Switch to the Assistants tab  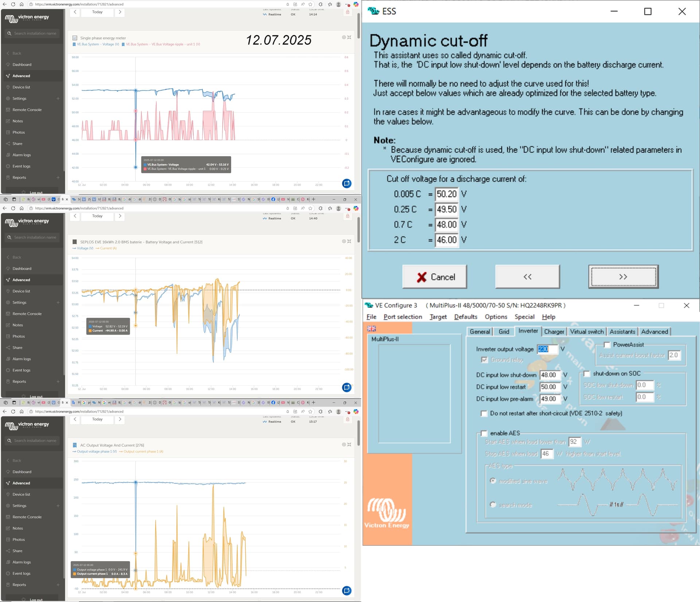tap(622, 332)
